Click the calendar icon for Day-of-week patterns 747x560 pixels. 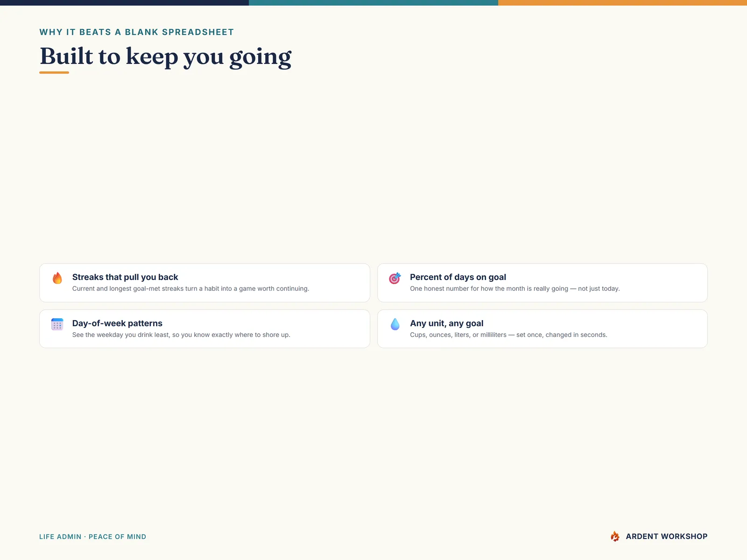pyautogui.click(x=57, y=324)
